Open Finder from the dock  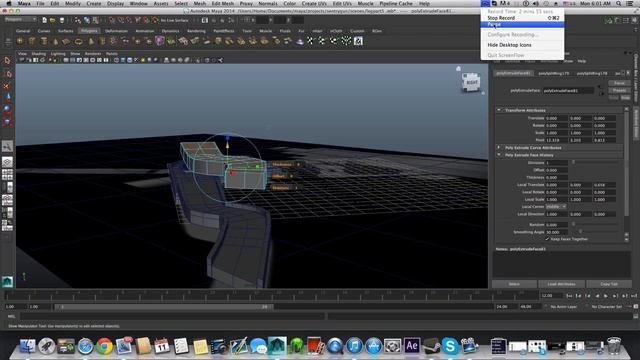pyautogui.click(x=28, y=346)
